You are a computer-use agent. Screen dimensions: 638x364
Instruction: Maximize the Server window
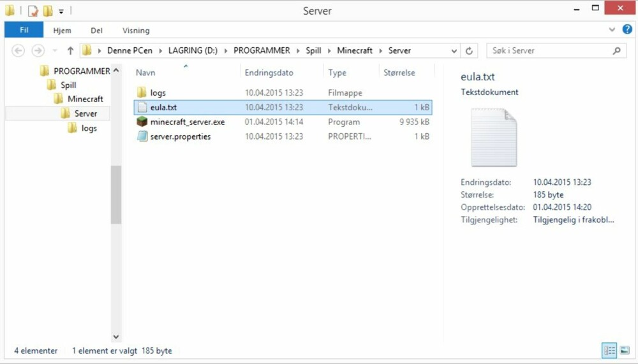[x=595, y=8]
